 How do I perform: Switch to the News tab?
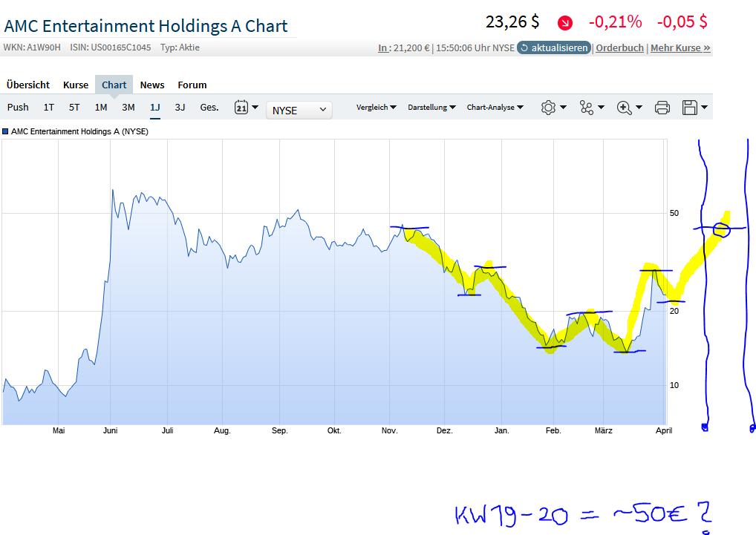coord(151,85)
